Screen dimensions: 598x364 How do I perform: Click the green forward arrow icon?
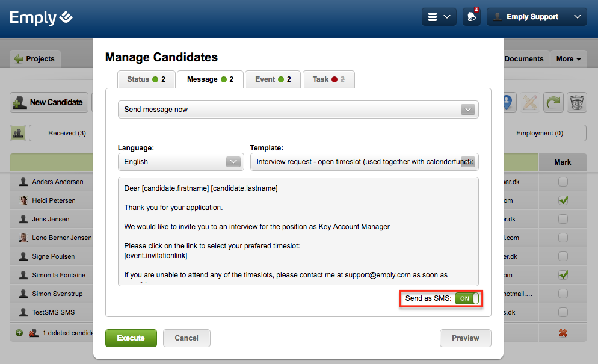(553, 102)
